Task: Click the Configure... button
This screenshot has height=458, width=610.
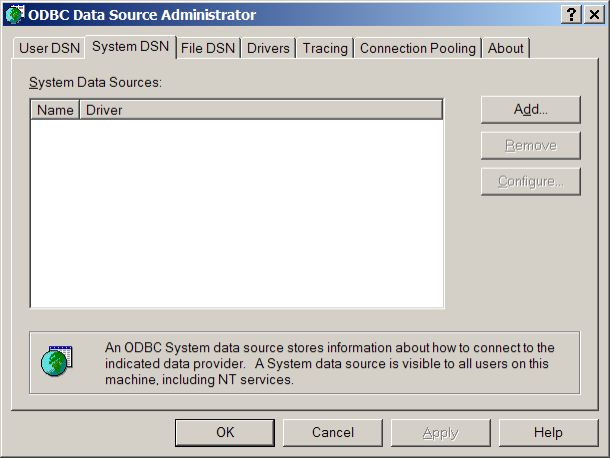Action: 531,181
